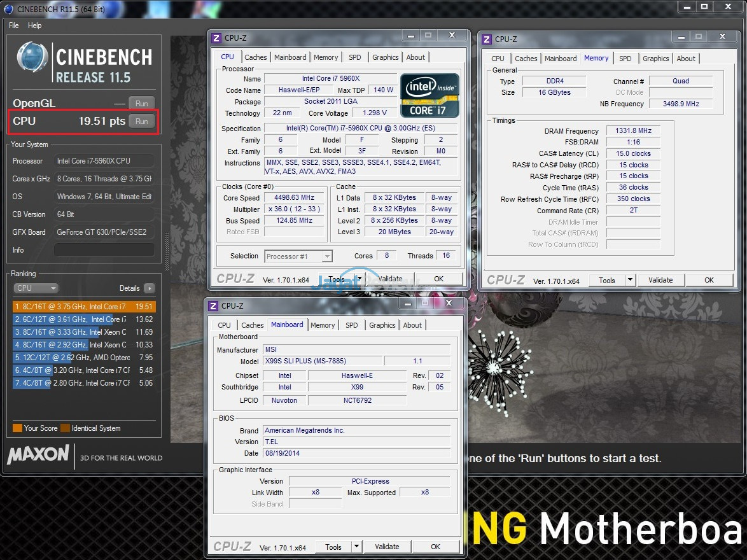Click CPU-Z icon of the Mainboard window title bar
The width and height of the screenshot is (747, 560).
[x=214, y=306]
